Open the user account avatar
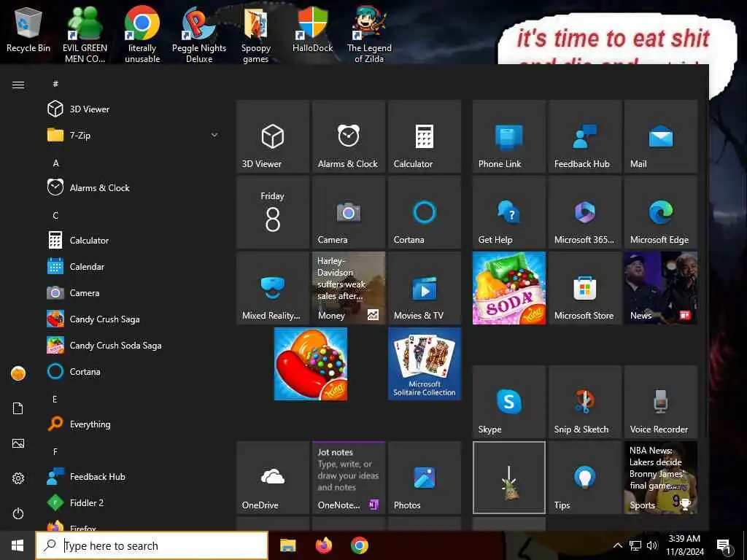This screenshot has width=747, height=560. coord(18,373)
